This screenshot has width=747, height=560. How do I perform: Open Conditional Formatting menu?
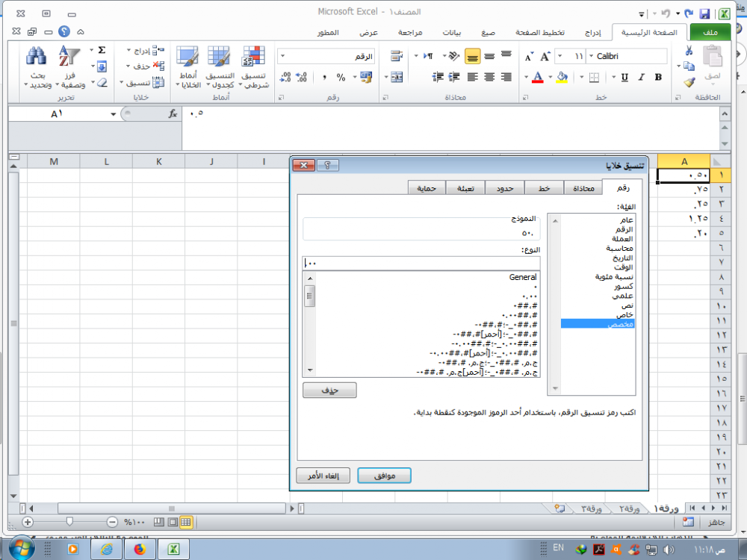click(x=255, y=67)
